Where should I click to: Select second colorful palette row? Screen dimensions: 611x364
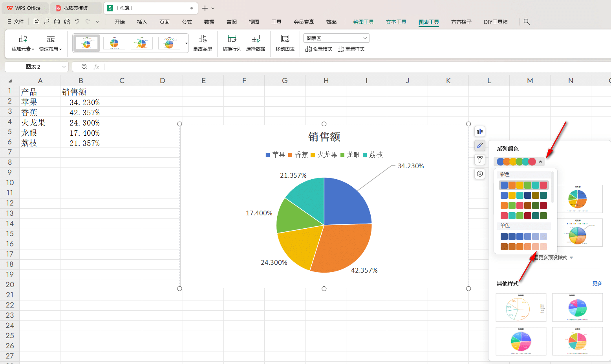click(524, 195)
